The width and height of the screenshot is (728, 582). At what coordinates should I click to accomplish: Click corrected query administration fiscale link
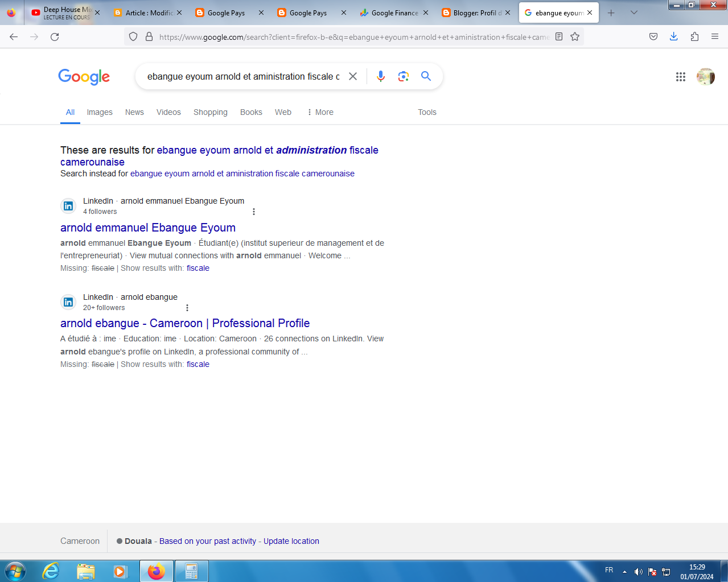click(x=219, y=156)
